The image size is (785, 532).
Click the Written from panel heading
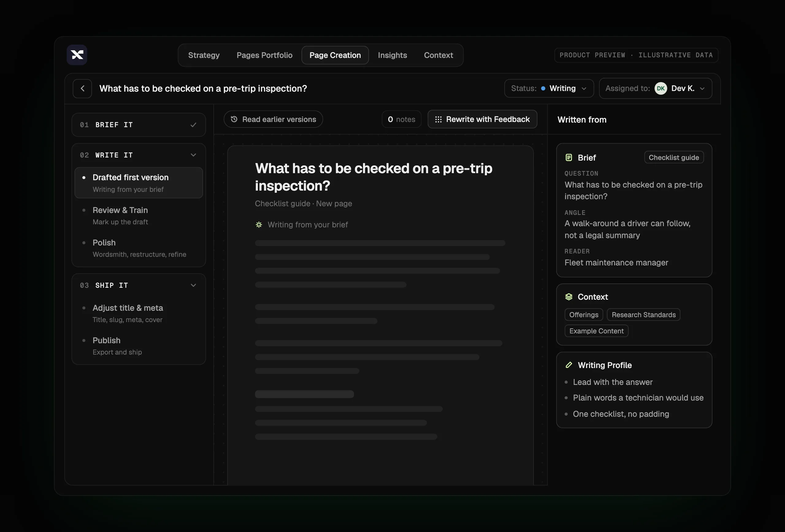[x=582, y=120]
